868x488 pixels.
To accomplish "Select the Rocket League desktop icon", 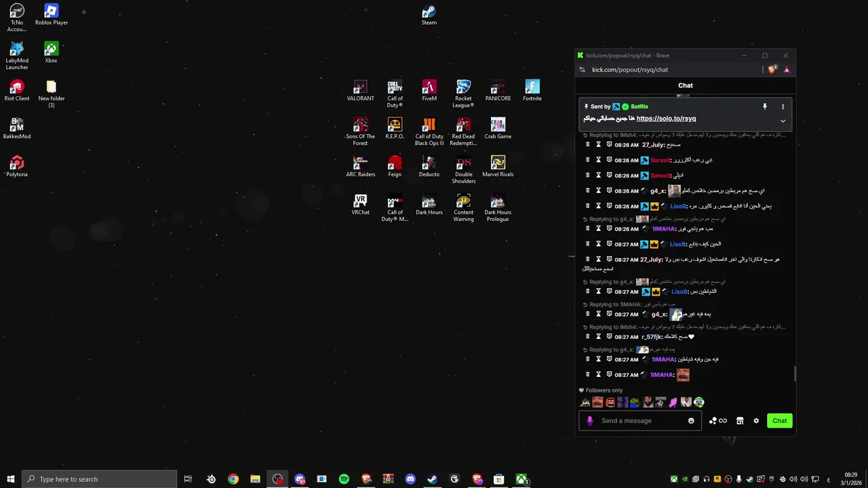I will coord(463,94).
